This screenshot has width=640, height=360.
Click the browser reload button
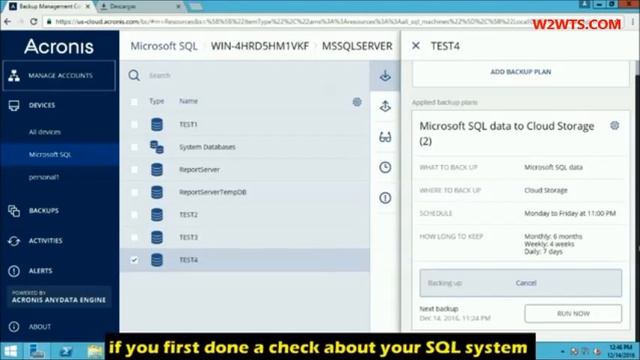[x=34, y=21]
